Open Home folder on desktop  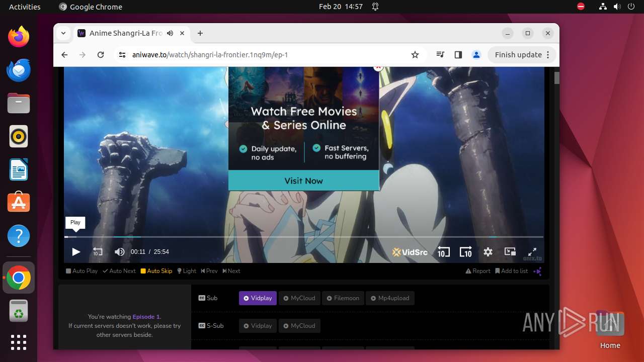[610, 330]
